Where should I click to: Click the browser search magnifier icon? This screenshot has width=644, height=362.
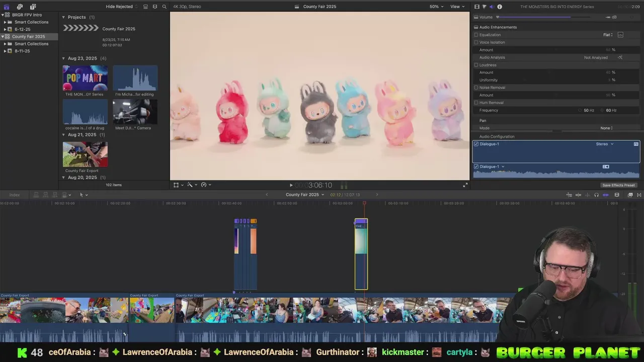pos(164,7)
